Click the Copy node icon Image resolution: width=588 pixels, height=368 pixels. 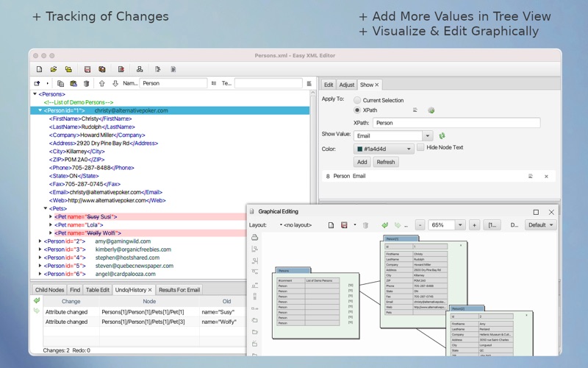click(60, 83)
